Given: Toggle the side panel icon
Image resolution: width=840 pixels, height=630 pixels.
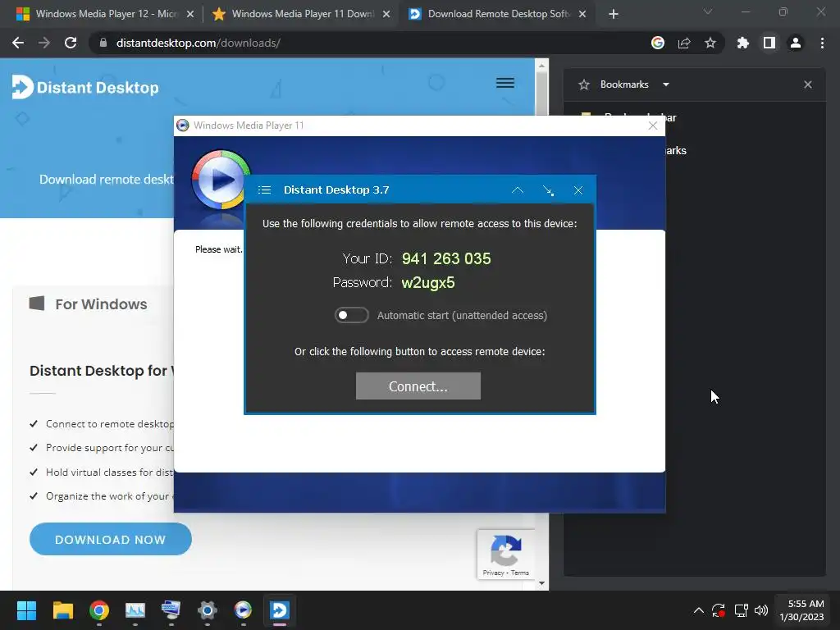Looking at the screenshot, I should tap(769, 43).
